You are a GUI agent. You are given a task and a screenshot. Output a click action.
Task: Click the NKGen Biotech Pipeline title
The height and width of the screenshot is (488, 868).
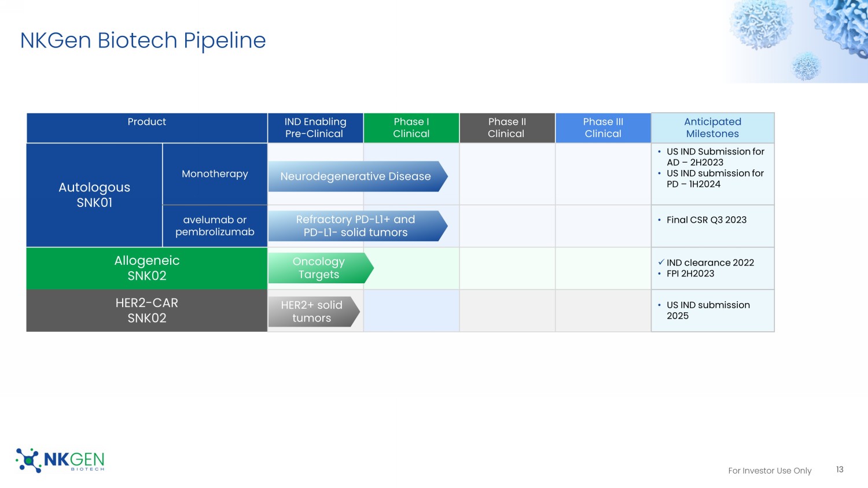point(143,40)
